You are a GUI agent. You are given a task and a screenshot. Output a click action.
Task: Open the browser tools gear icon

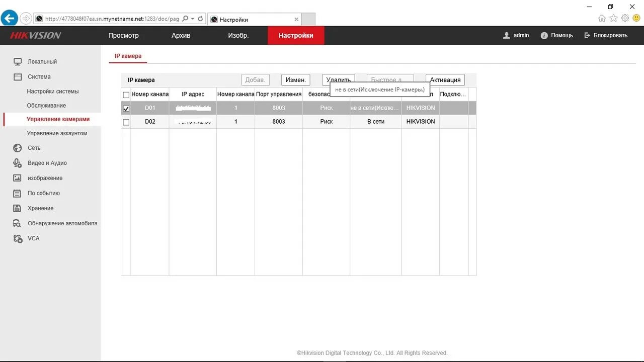(x=625, y=18)
